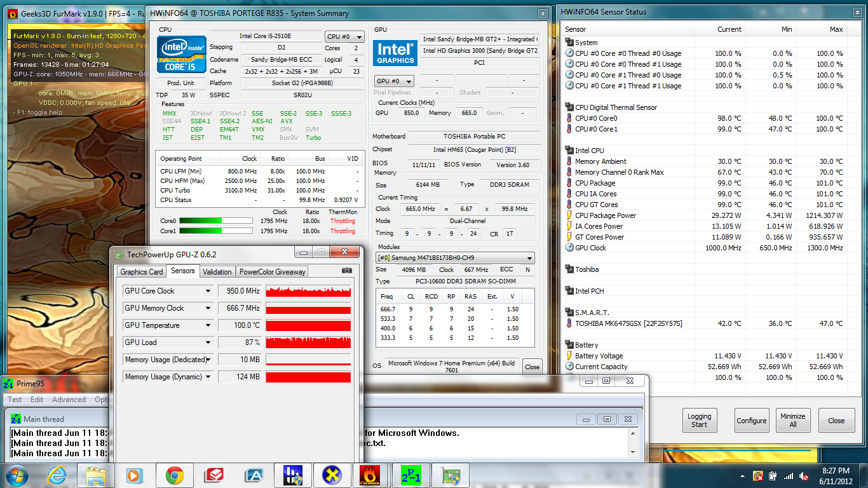This screenshot has height=488, width=868.
Task: Select the System category icon in Sensor Status
Action: click(x=569, y=43)
